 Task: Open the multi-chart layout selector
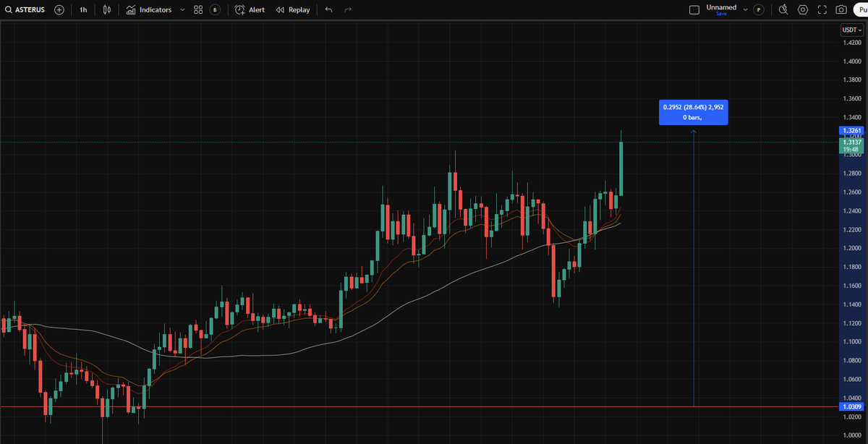coord(197,9)
